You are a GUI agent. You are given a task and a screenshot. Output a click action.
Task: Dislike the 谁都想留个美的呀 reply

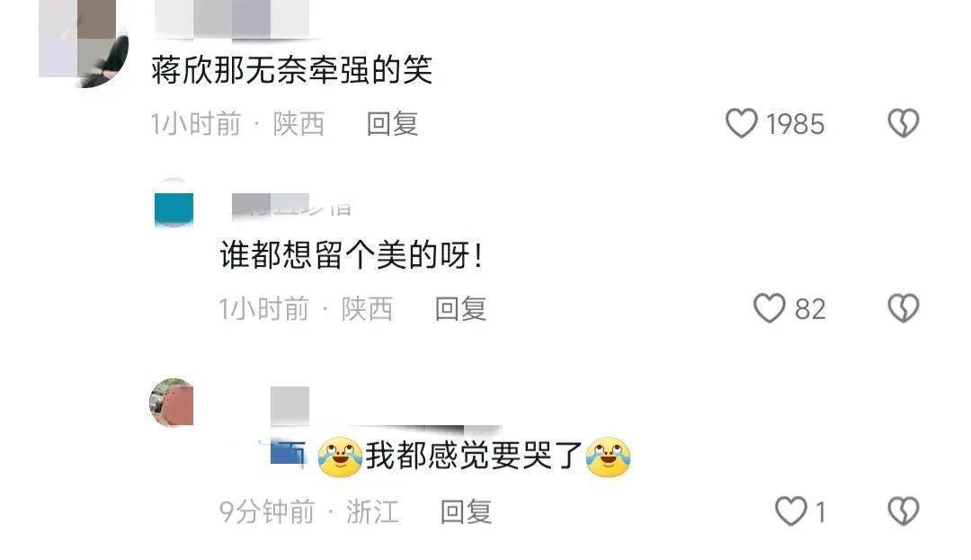904,308
